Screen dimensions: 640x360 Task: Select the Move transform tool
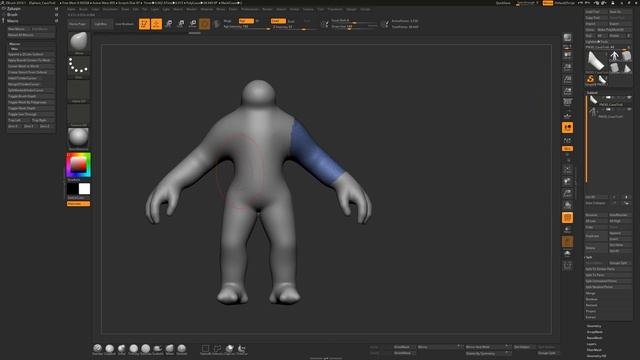click(169, 24)
